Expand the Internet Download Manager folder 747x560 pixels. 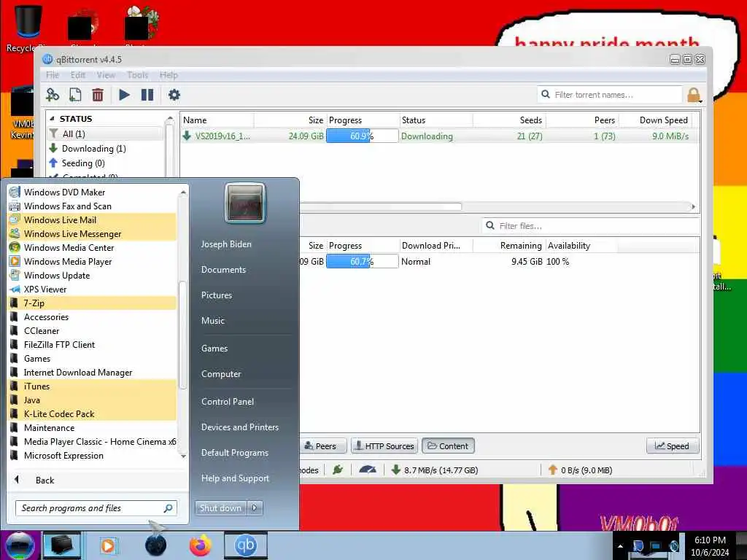point(93,373)
